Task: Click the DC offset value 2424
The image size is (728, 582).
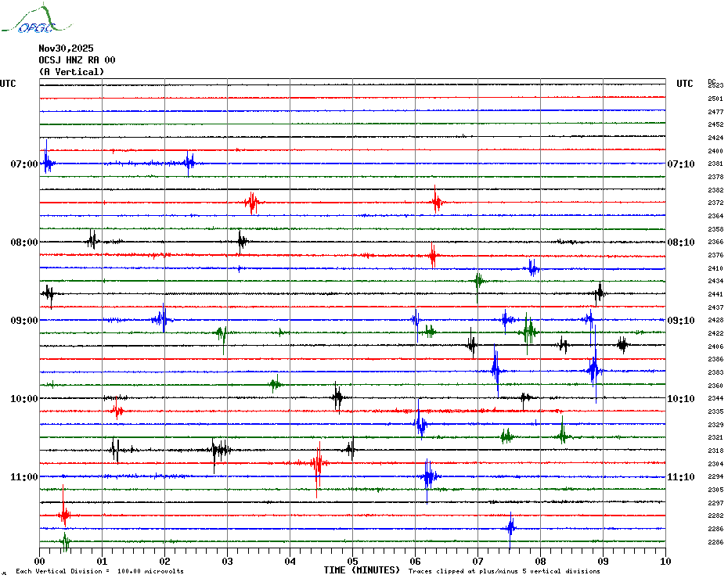Action: 715,138
